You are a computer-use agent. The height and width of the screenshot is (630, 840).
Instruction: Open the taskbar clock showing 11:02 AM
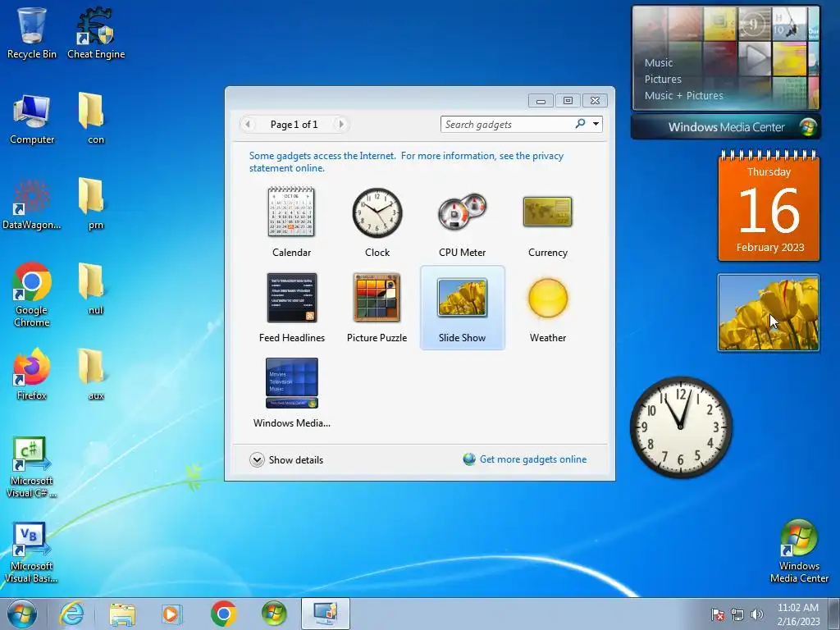[798, 614]
